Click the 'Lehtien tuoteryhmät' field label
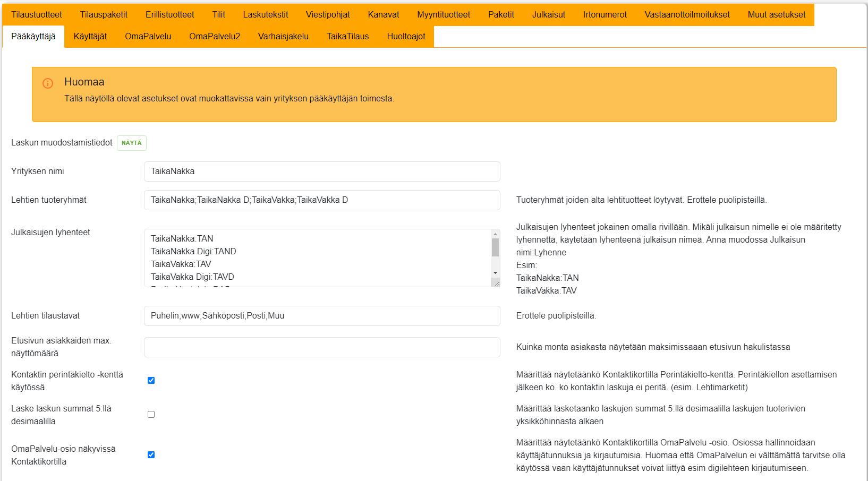The width and height of the screenshot is (868, 481). pos(49,200)
